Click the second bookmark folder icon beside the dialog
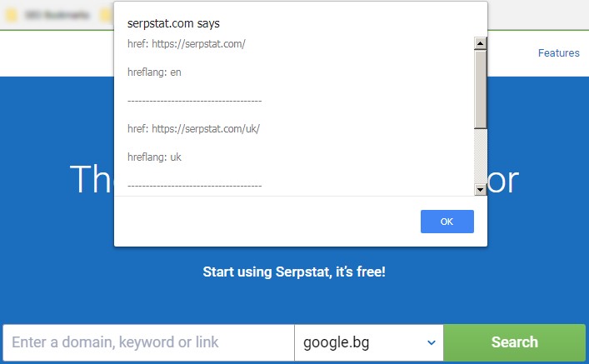 click(x=107, y=15)
